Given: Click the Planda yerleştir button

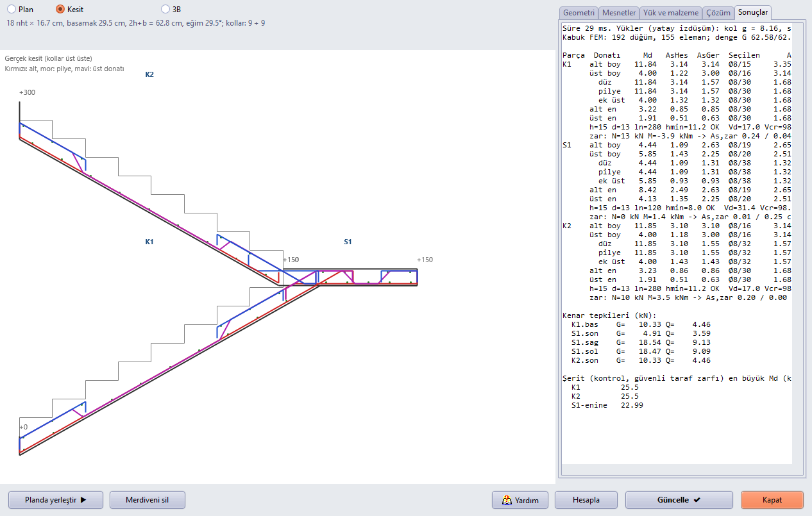Looking at the screenshot, I should 56,500.
